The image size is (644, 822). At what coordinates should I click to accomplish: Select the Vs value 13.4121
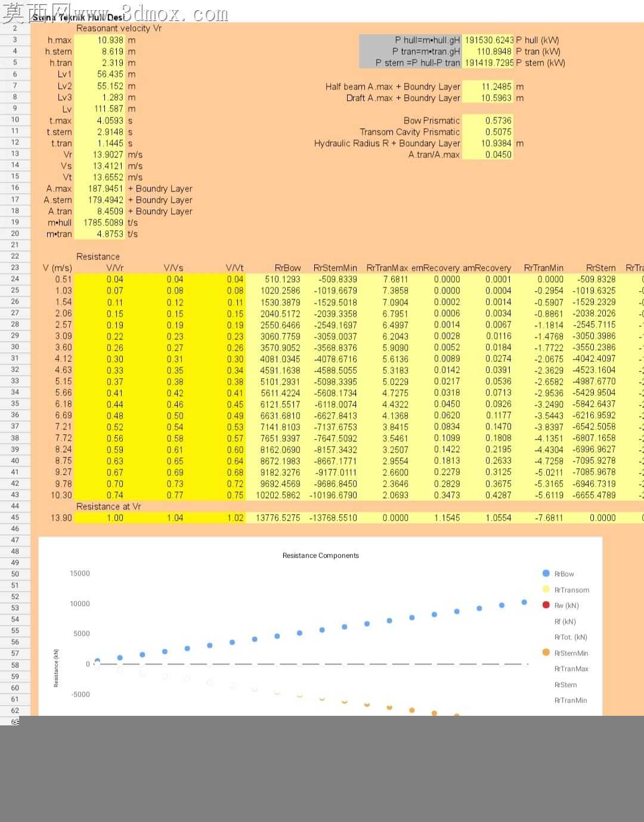[x=108, y=165]
